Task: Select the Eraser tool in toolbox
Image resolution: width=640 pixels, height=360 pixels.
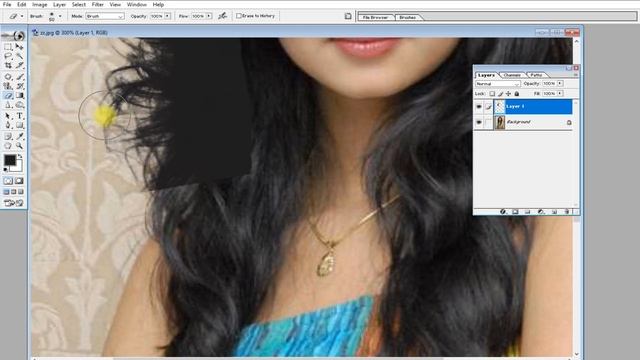Action: click(8, 96)
